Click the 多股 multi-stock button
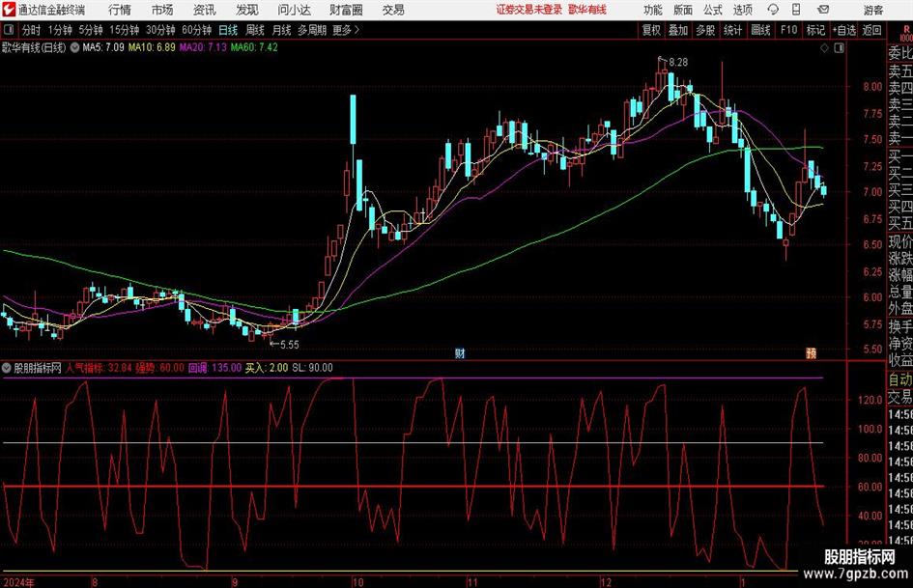This screenshot has width=913, height=588. pyautogui.click(x=705, y=30)
